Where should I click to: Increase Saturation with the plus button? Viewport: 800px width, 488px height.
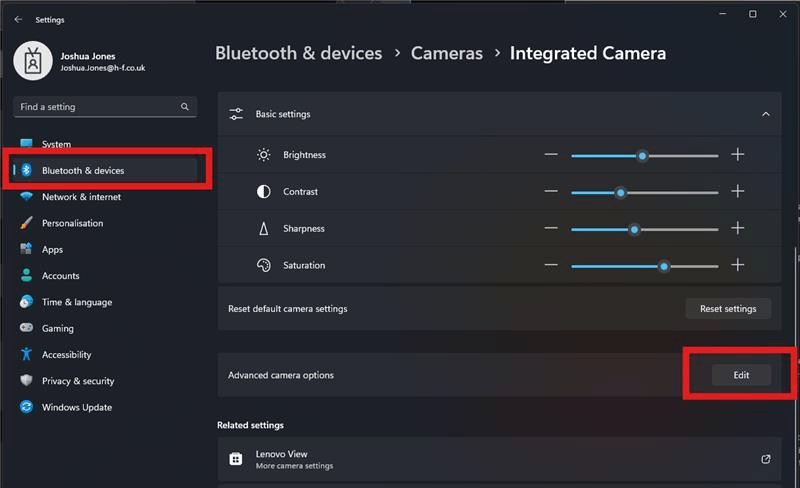click(x=737, y=264)
